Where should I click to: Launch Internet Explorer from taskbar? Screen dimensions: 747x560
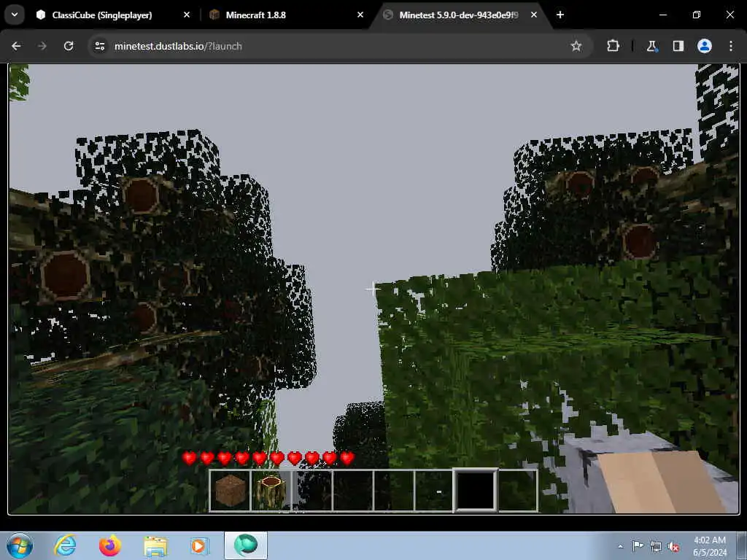(x=65, y=545)
